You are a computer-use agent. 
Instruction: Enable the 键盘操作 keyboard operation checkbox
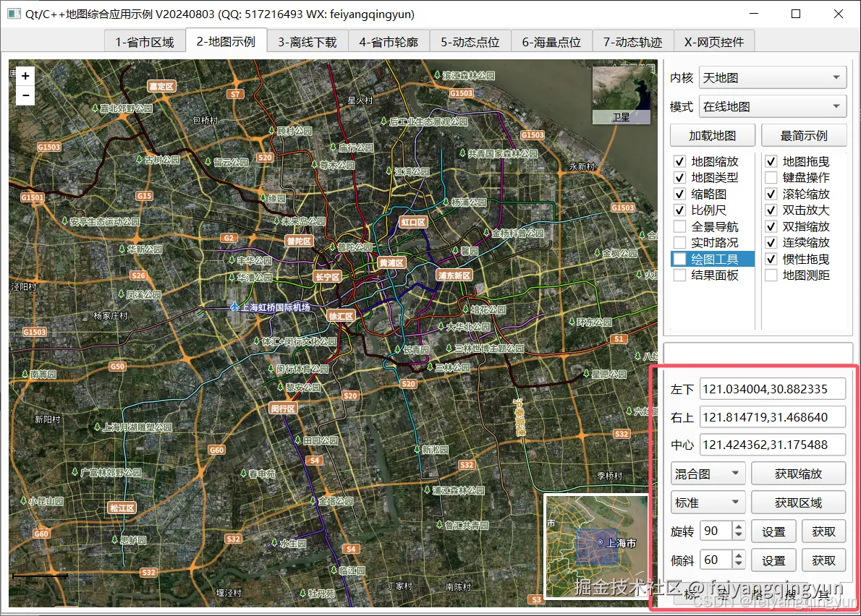pos(771,178)
